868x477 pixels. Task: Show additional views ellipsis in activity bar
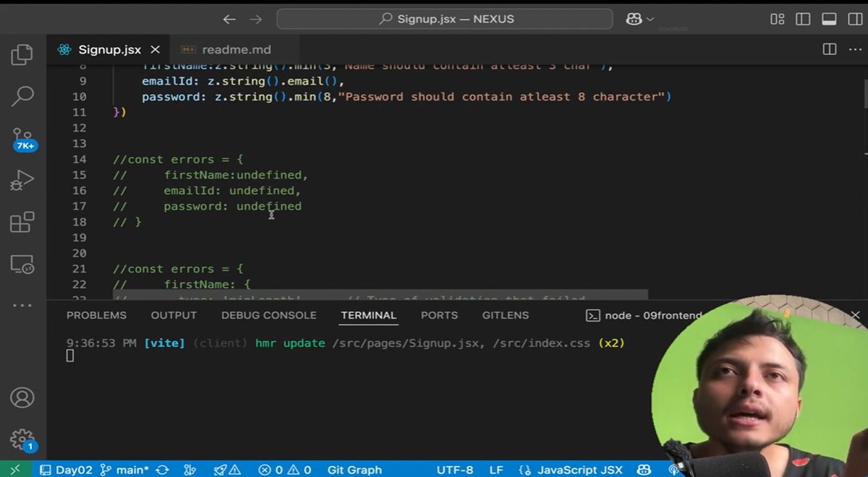tap(22, 306)
